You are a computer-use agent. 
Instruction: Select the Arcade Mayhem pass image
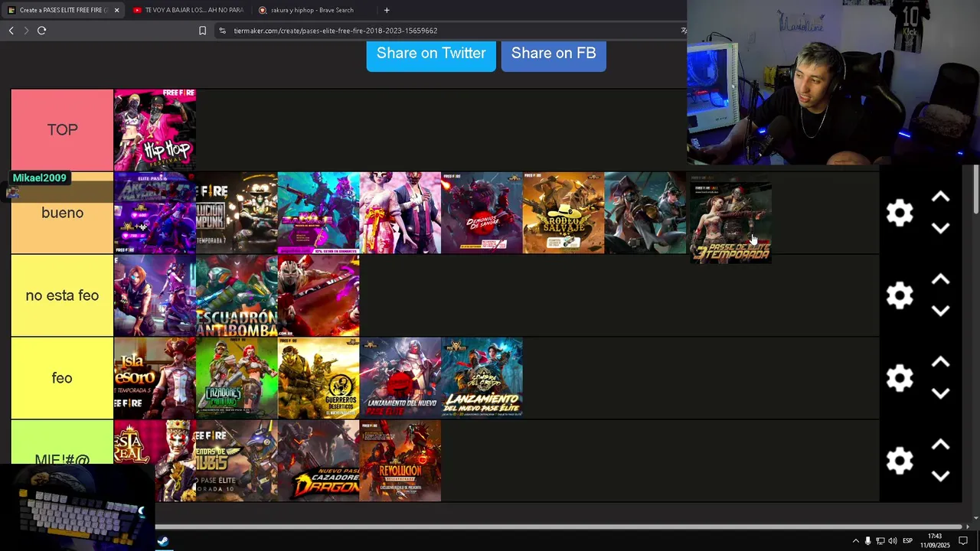click(x=155, y=213)
